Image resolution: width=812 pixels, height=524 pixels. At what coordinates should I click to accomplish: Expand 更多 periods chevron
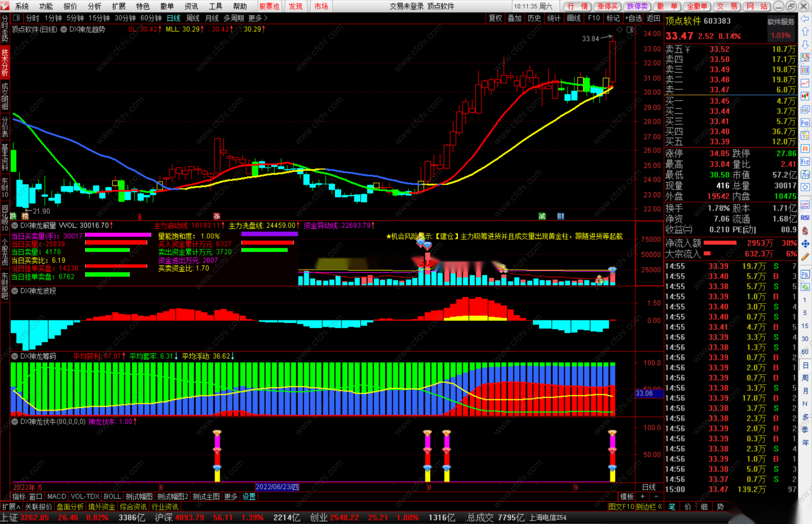[x=266, y=18]
